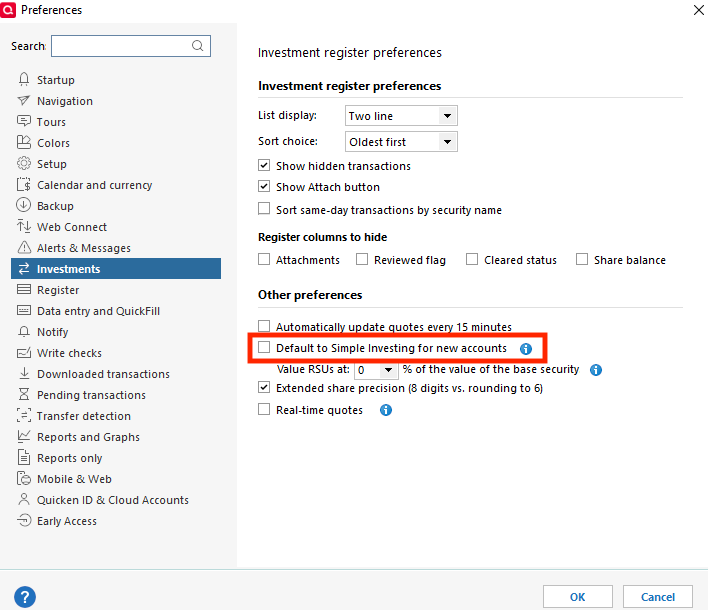Click the Colors palette icon
This screenshot has width=708, height=610.
coord(23,142)
